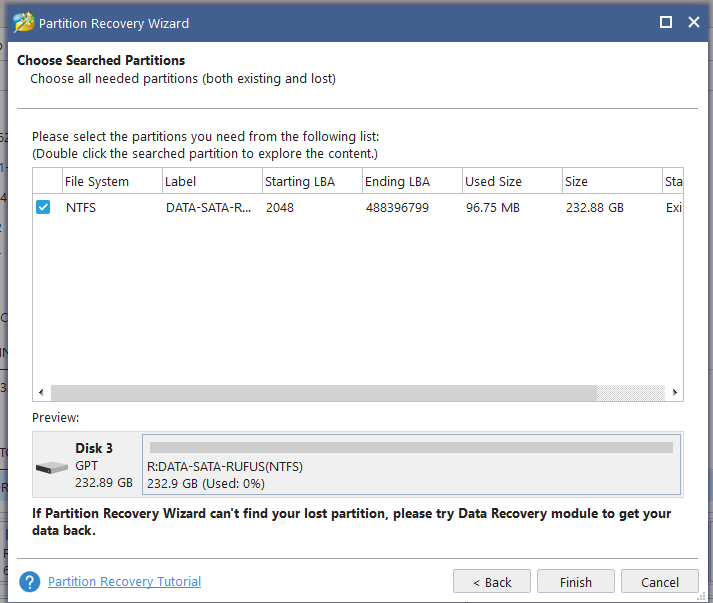Select the DATA-SATA-R... partition row label

coord(209,207)
